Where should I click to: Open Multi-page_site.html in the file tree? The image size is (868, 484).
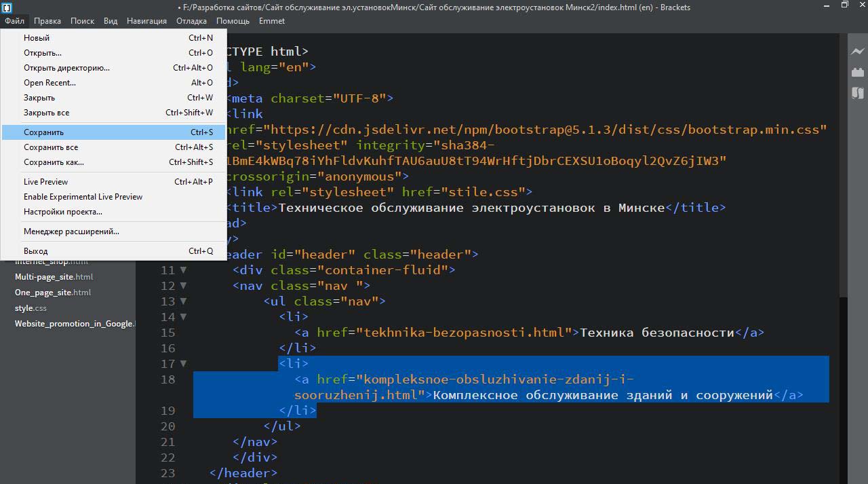54,277
